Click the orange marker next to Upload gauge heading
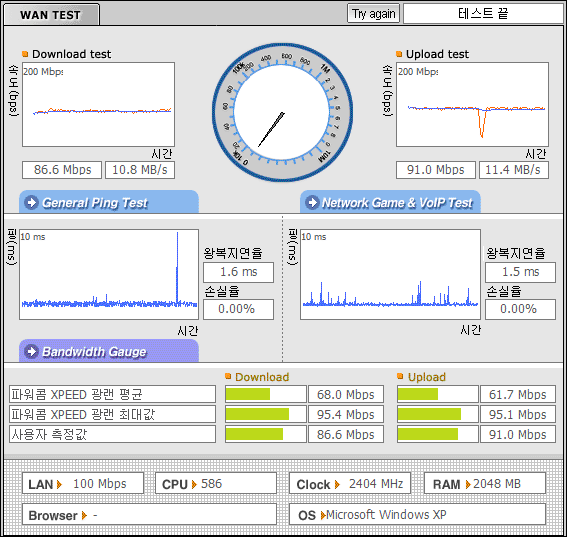Screen dimensions: 567x537 click(400, 376)
